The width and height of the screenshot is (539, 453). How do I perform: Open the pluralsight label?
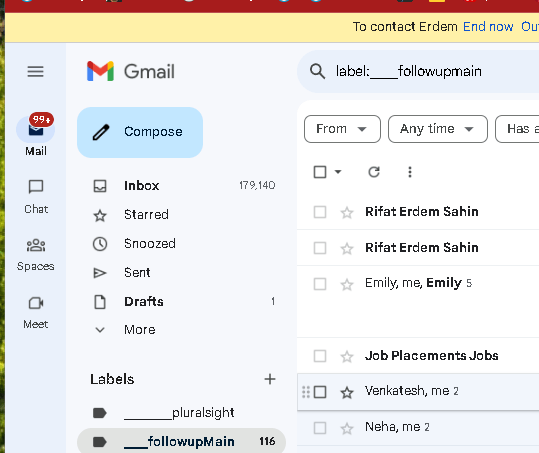click(182, 413)
